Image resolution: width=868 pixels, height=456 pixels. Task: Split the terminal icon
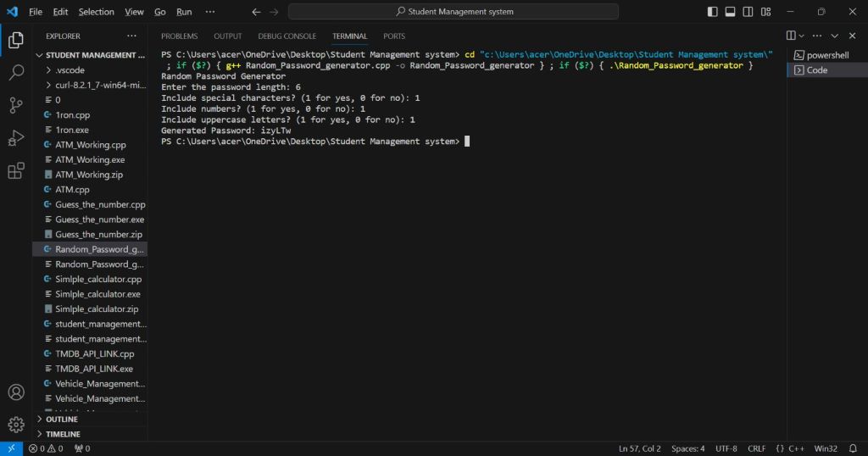click(791, 36)
